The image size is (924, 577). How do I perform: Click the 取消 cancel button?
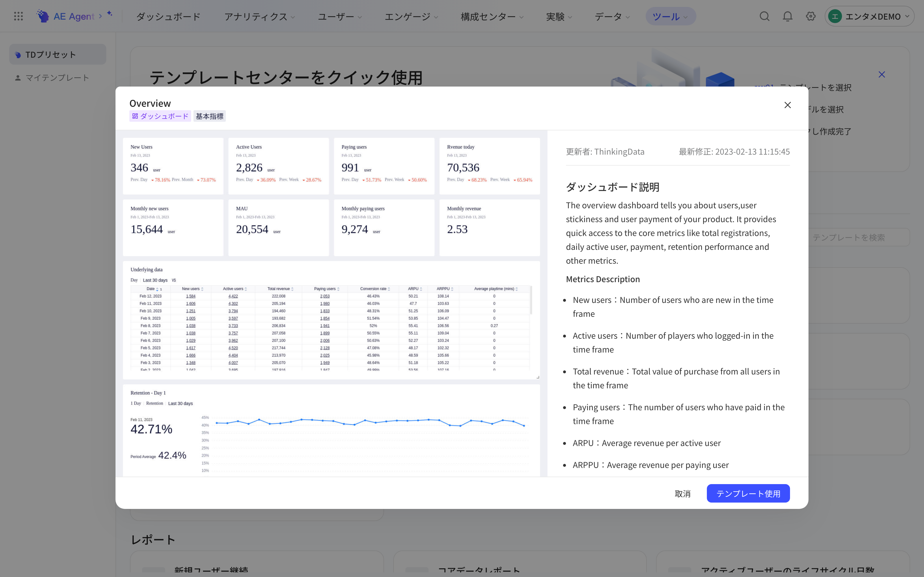(x=682, y=493)
